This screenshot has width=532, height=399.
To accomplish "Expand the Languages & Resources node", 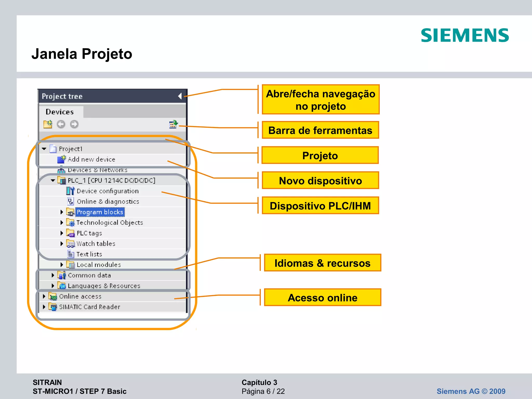I will coord(53,286).
